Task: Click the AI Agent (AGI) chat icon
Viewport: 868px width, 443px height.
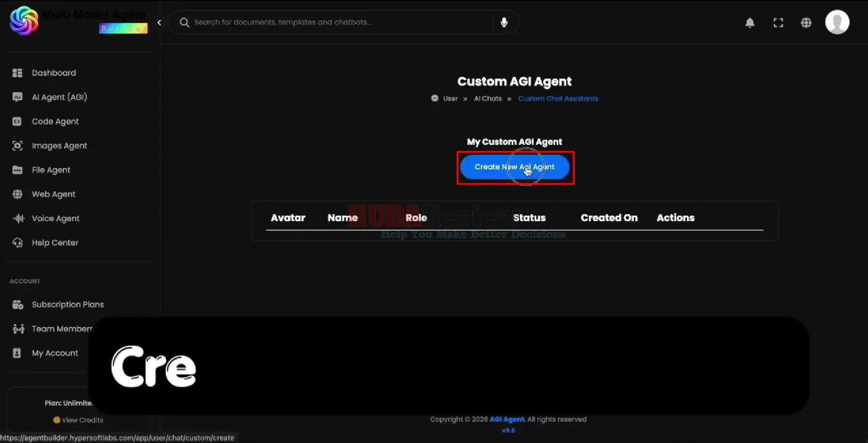Action: coord(17,97)
